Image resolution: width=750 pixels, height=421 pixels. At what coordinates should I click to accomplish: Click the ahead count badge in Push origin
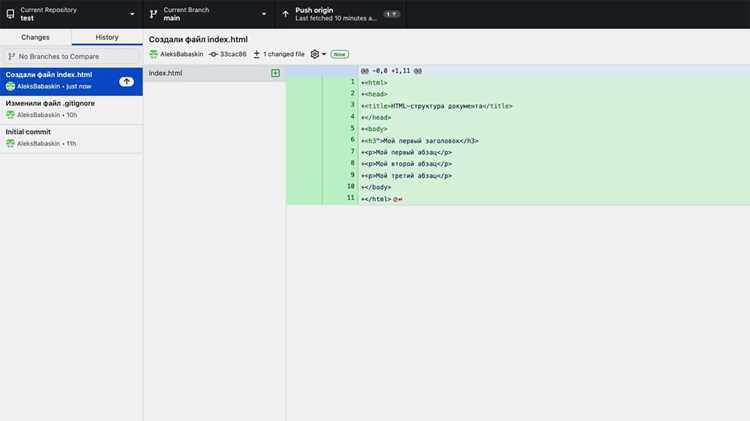click(391, 14)
